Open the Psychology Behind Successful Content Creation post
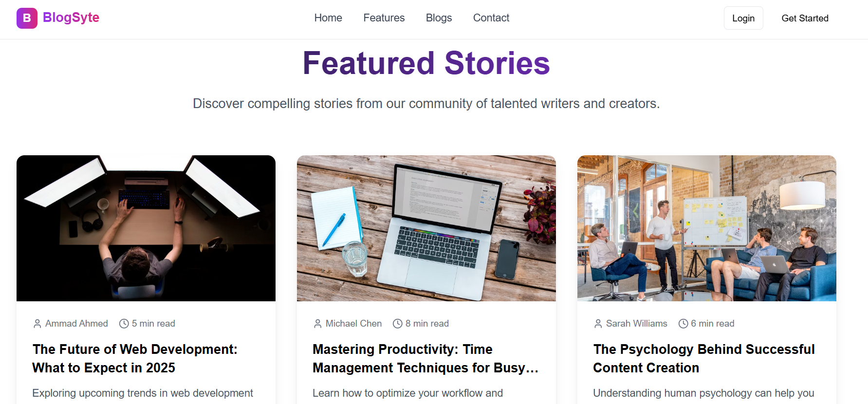The width and height of the screenshot is (868, 404). (703, 358)
